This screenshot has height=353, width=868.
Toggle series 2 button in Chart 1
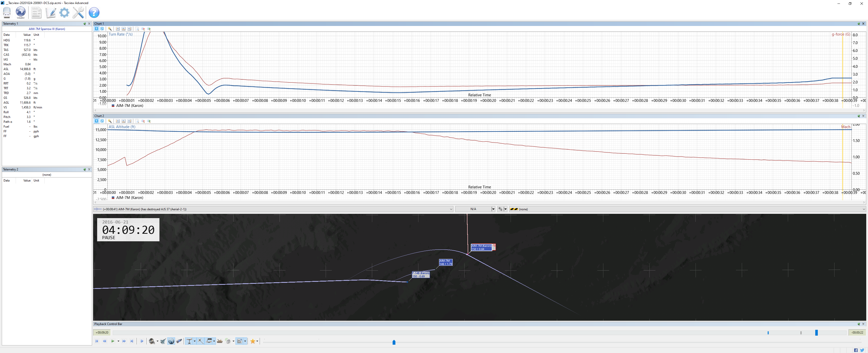point(102,29)
